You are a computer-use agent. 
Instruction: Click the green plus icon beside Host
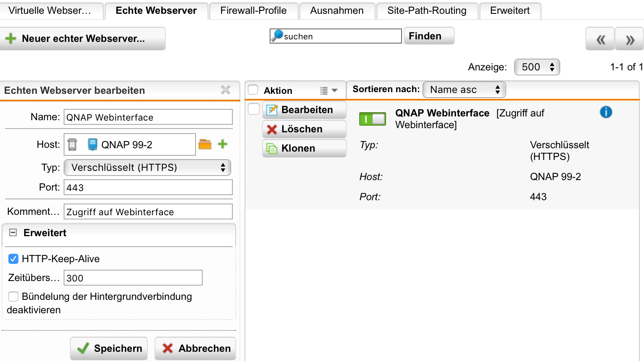click(x=223, y=144)
